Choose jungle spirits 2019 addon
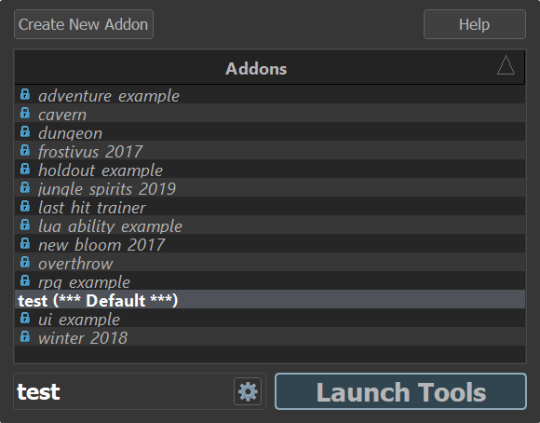Image resolution: width=540 pixels, height=423 pixels. [x=270, y=187]
